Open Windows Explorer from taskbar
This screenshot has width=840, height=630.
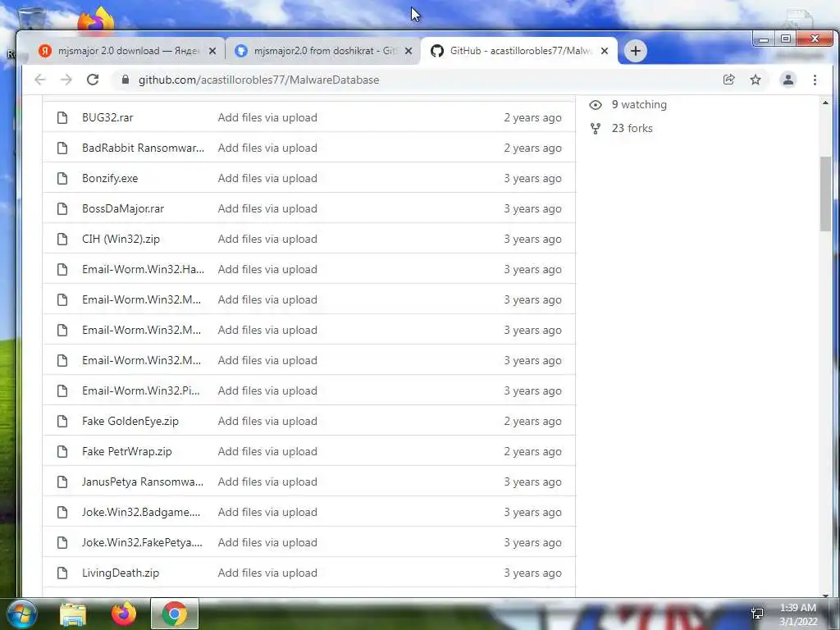[x=73, y=614]
